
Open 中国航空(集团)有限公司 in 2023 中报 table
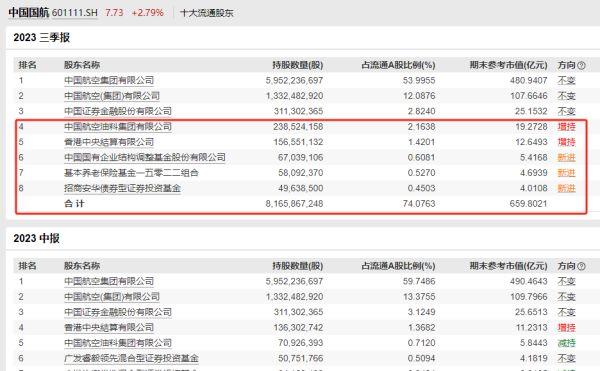tap(112, 297)
